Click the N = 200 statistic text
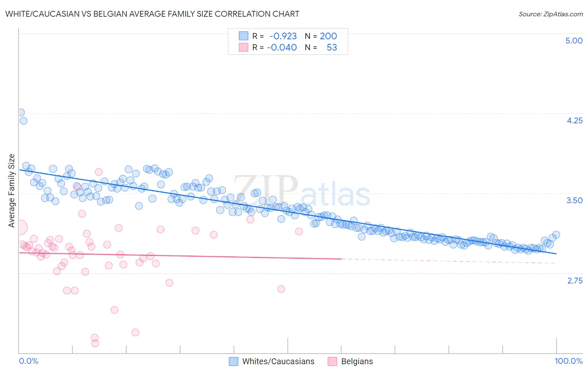 coord(321,36)
